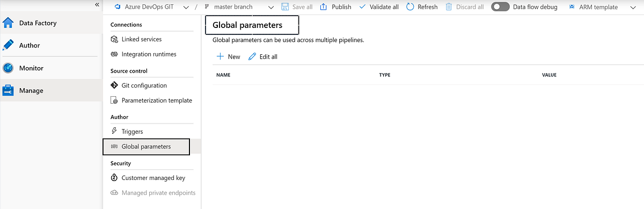Click the Customer managed key icon
The height and width of the screenshot is (209, 644).
(114, 178)
